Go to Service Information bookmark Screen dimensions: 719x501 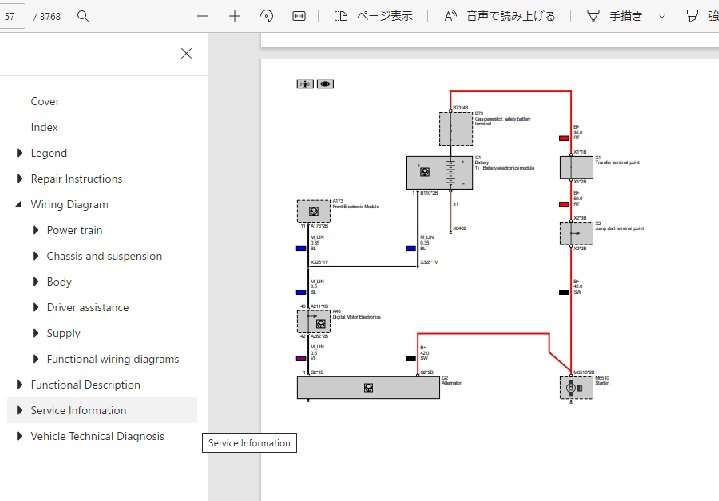point(78,410)
